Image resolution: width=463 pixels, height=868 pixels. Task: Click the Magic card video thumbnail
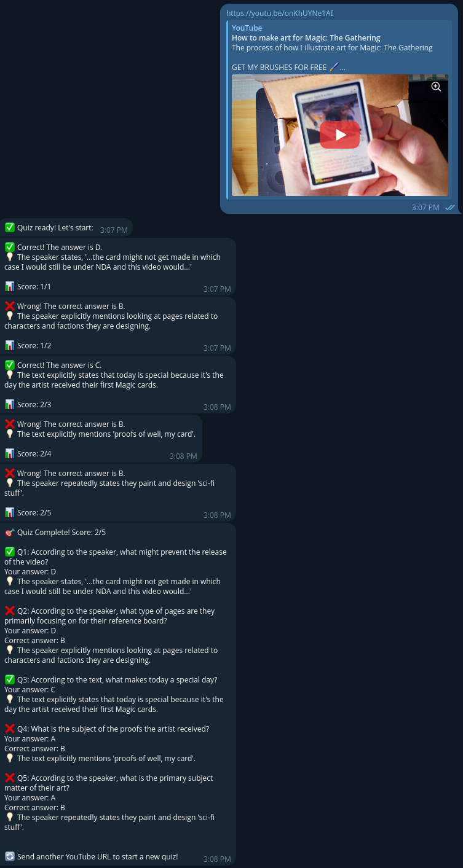[339, 135]
